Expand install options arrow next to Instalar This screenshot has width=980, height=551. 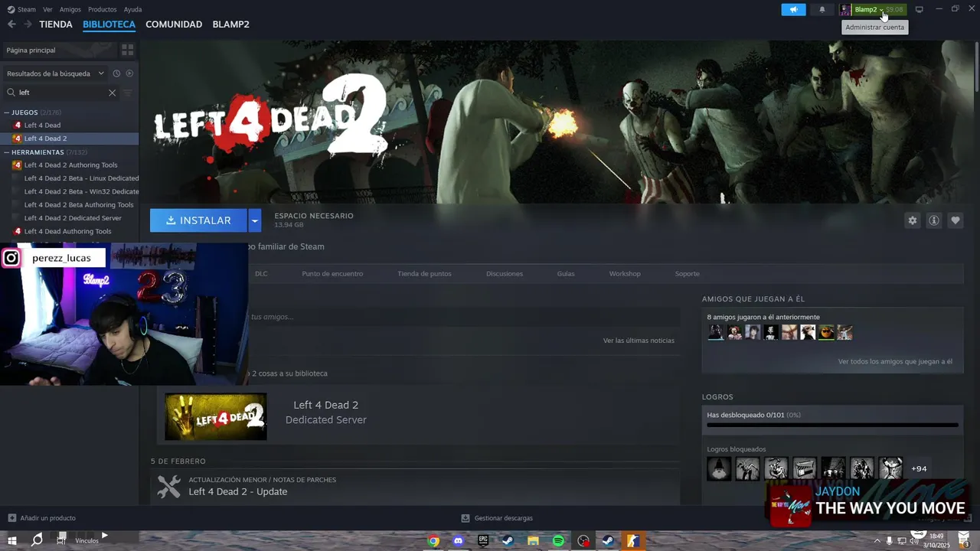255,220
